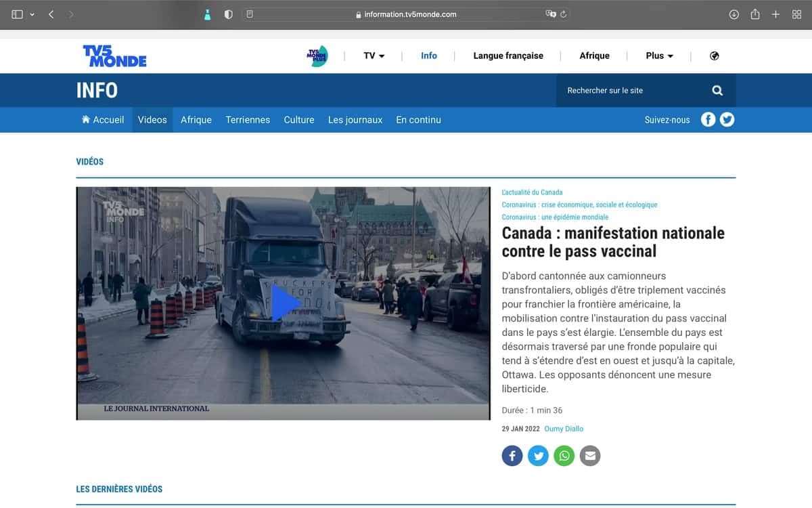Open the Langue française menu item
Viewport: 812px width, 508px height.
tap(508, 56)
